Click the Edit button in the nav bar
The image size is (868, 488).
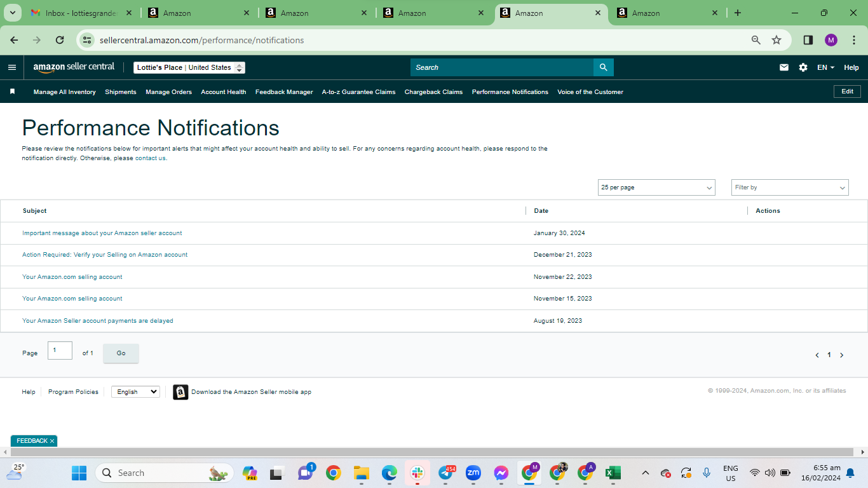point(848,91)
